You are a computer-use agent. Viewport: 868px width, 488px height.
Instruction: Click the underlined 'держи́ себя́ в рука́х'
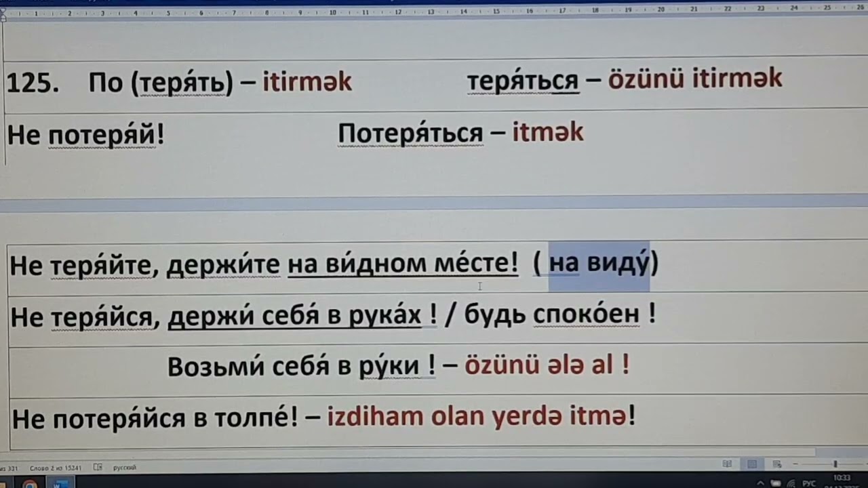[x=294, y=316]
